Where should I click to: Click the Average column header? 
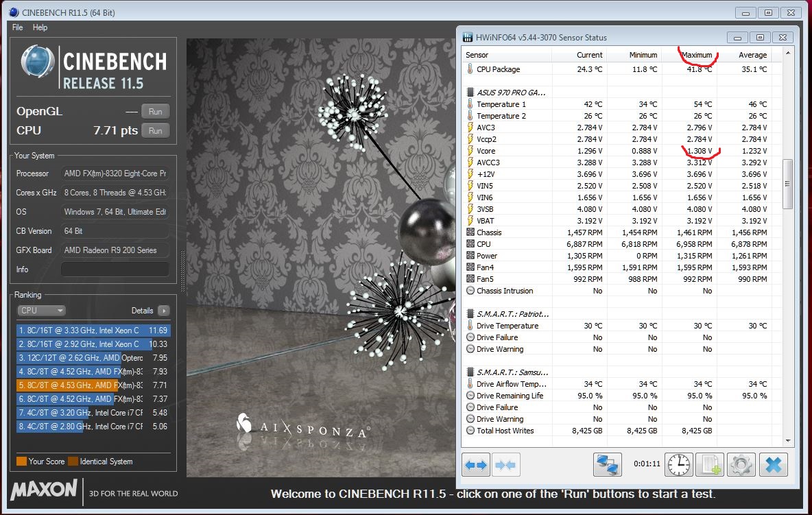tap(744, 54)
